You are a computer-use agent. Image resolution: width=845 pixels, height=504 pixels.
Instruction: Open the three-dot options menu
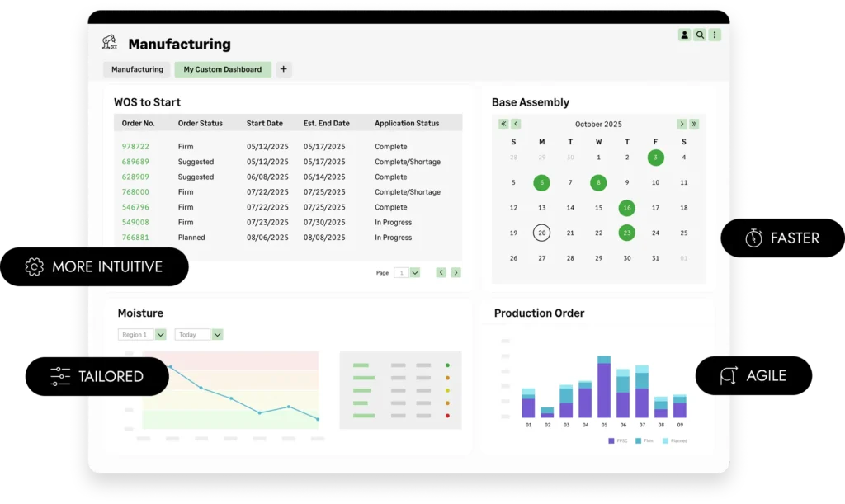click(x=715, y=35)
